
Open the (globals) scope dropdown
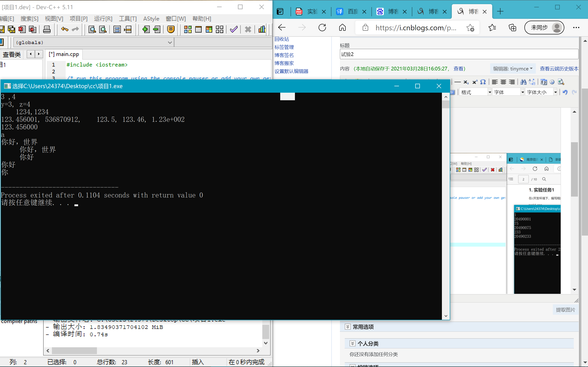(x=170, y=42)
